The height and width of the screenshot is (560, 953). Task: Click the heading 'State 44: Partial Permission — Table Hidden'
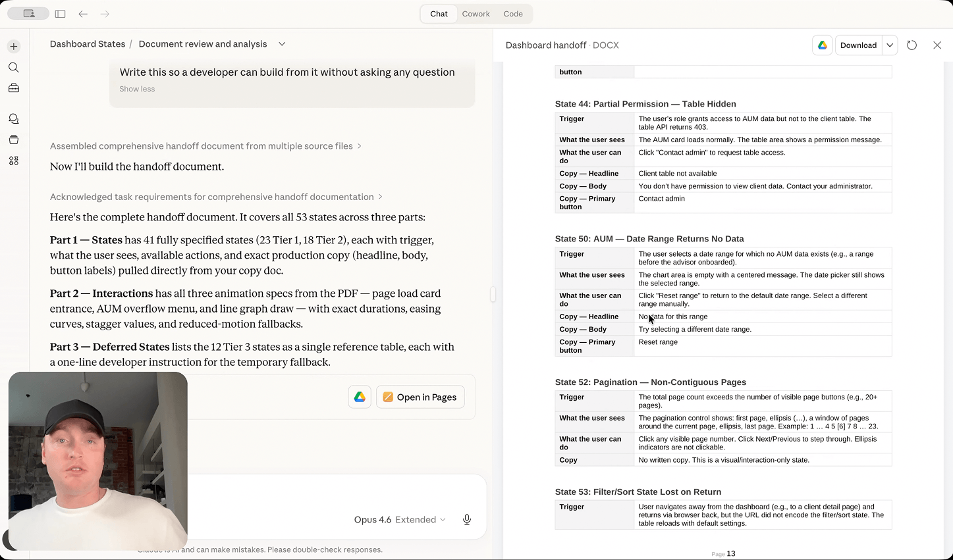[645, 104]
